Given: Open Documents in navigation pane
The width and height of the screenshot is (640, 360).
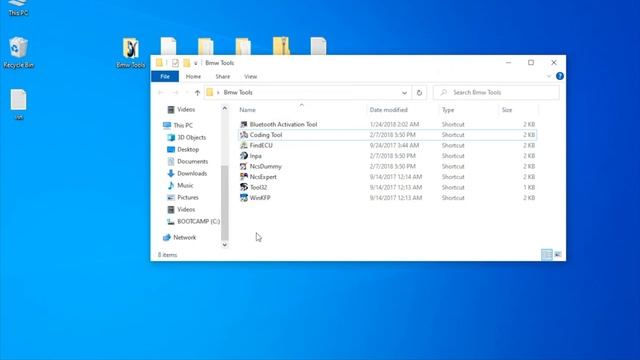Looking at the screenshot, I should pyautogui.click(x=188, y=161).
